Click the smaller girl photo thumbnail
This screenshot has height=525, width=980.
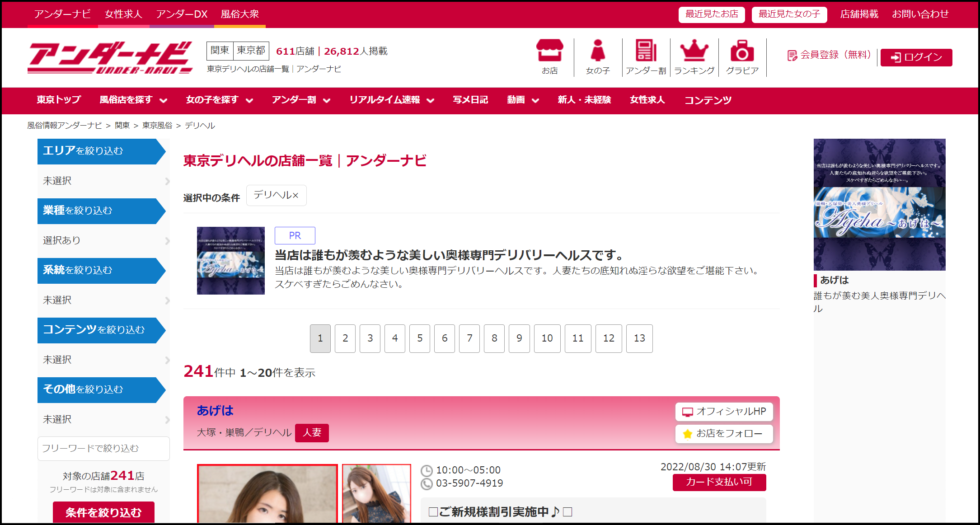[x=377, y=494]
